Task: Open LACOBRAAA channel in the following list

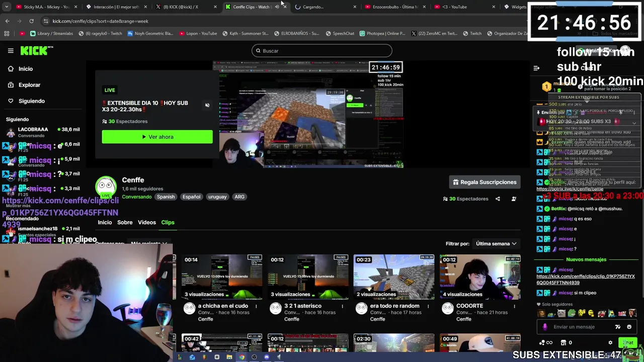Action: tap(43, 132)
